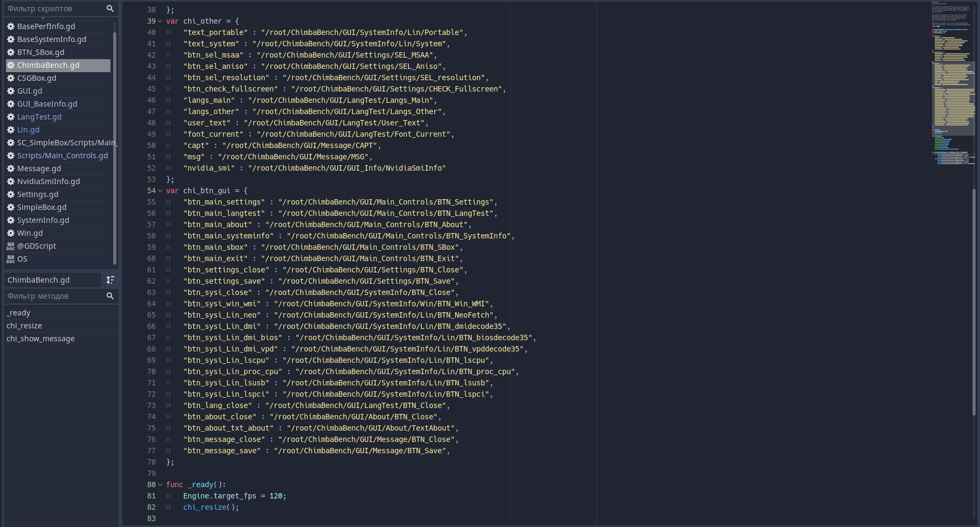Click "btn_about_close" key on line 74
This screenshot has height=527, width=980.
[220, 417]
